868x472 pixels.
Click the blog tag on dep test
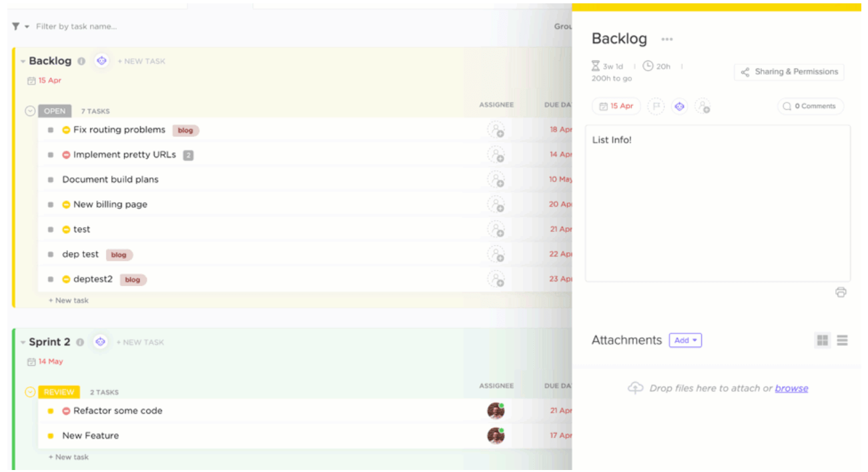coord(119,255)
